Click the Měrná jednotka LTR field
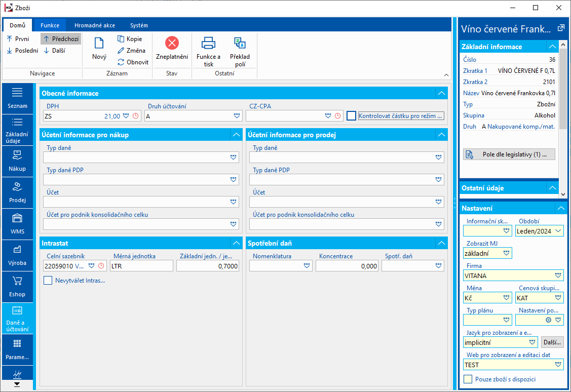 pos(142,266)
